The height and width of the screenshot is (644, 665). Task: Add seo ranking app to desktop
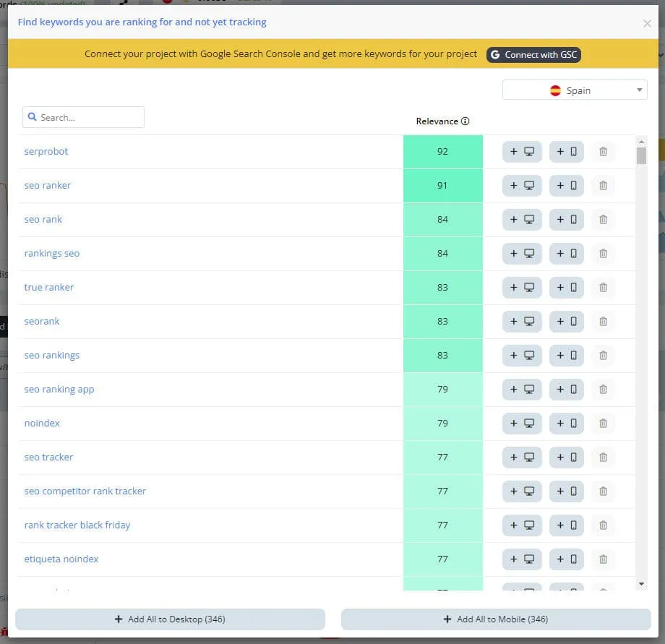(x=522, y=389)
